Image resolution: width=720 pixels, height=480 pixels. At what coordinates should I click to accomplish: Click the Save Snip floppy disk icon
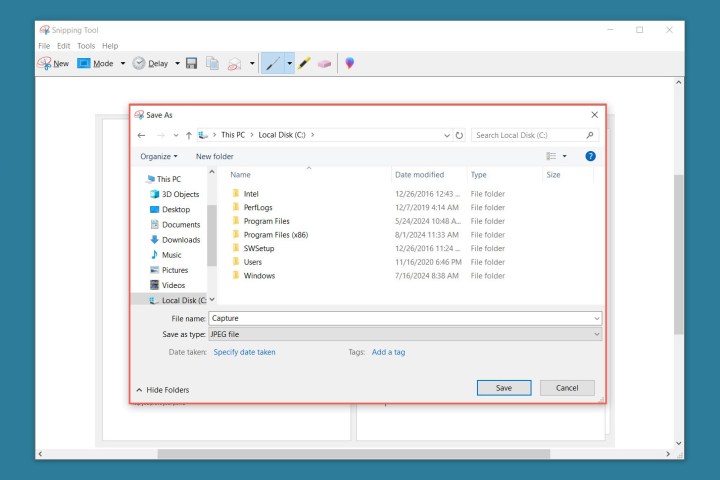click(x=192, y=63)
